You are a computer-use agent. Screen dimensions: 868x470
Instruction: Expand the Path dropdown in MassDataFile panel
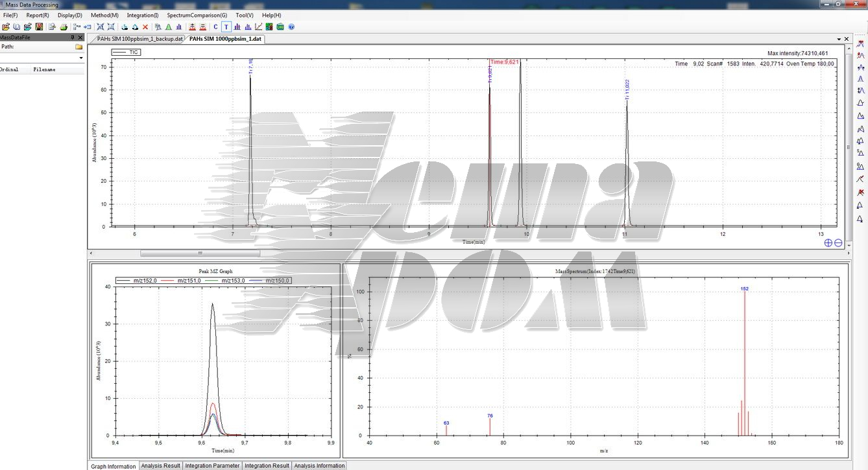point(81,58)
